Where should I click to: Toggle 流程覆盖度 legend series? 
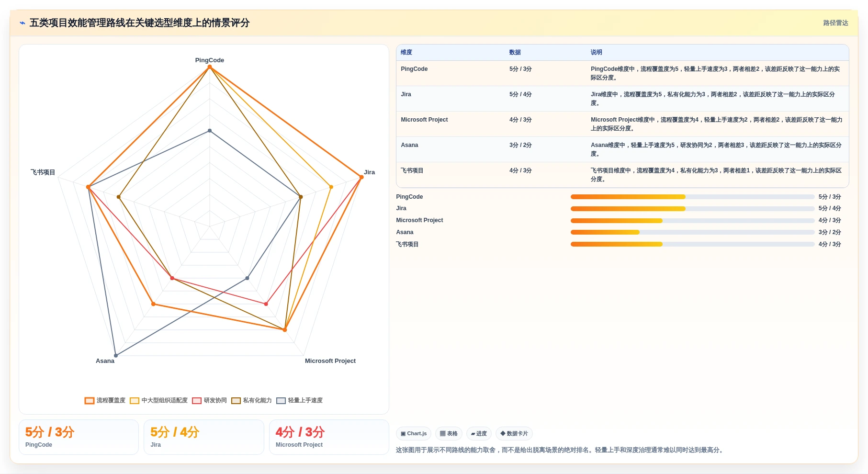tap(105, 400)
